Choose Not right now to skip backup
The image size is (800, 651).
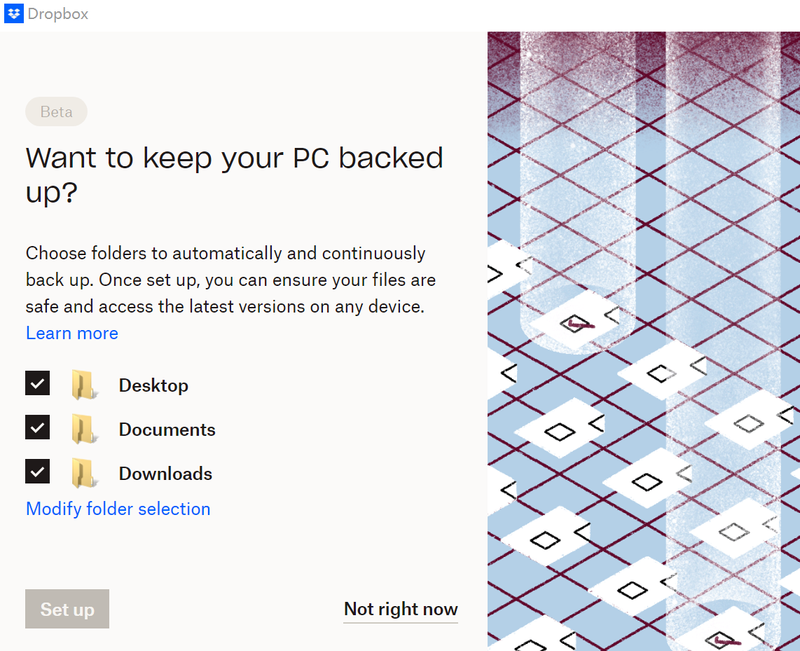tap(400, 609)
